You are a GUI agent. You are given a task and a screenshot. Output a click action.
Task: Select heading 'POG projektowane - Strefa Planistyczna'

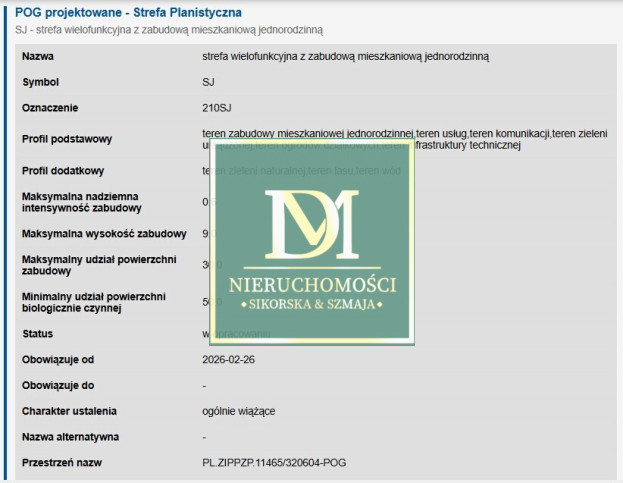click(128, 12)
